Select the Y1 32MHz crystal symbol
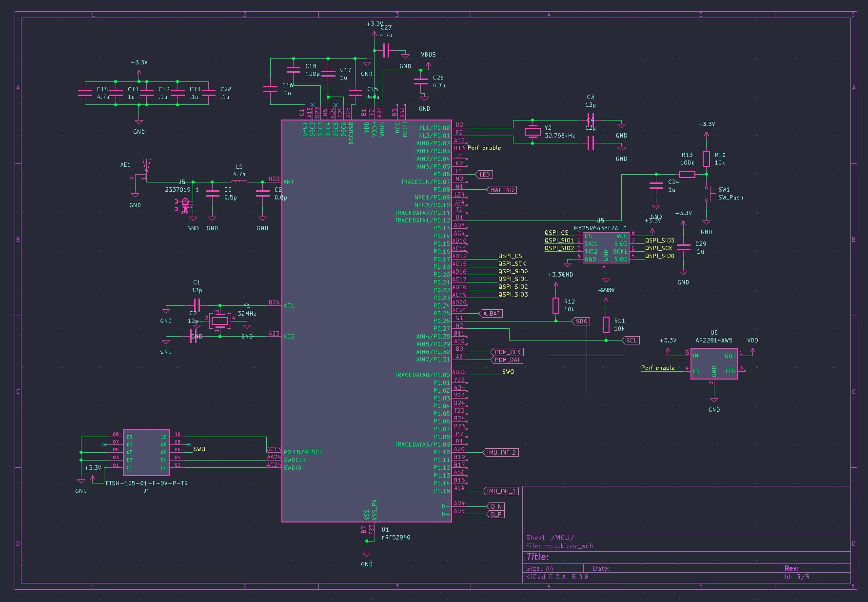868x602 pixels. 219,321
